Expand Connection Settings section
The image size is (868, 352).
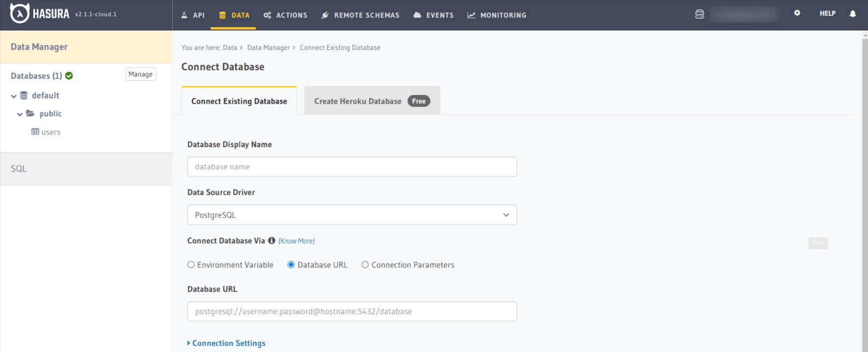point(226,343)
